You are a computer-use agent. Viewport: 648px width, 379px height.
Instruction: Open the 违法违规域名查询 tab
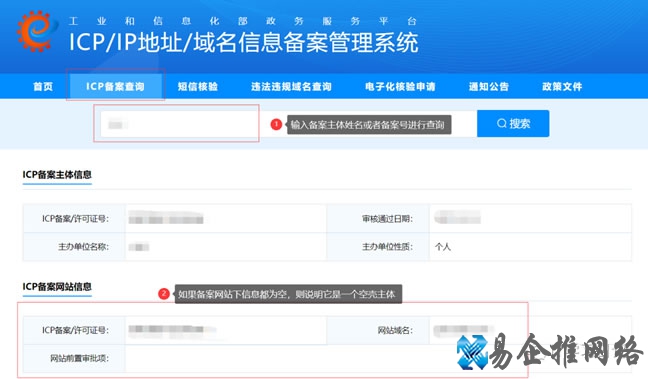click(291, 86)
